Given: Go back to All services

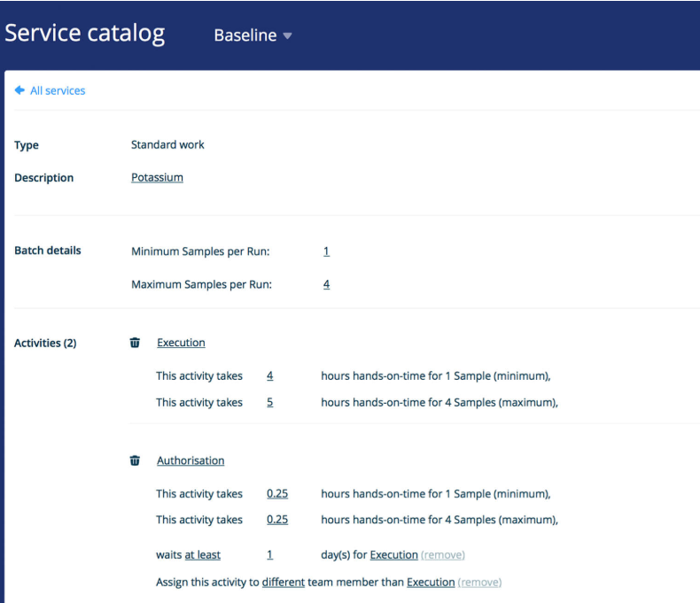Looking at the screenshot, I should (x=58, y=90).
